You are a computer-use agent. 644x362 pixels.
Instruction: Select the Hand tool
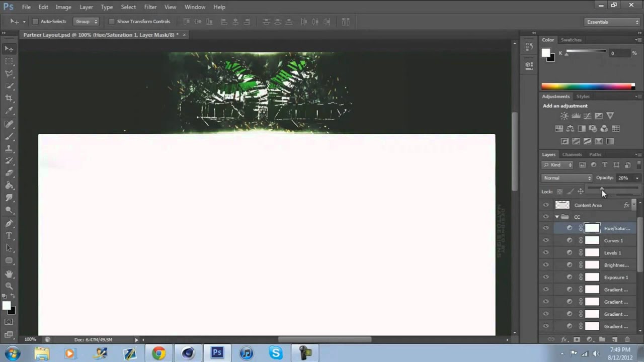(x=9, y=274)
